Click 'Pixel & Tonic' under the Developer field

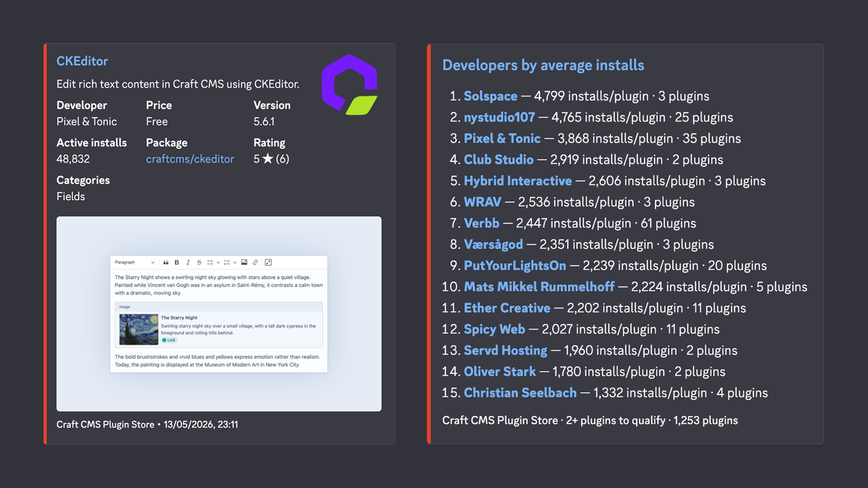click(x=86, y=122)
